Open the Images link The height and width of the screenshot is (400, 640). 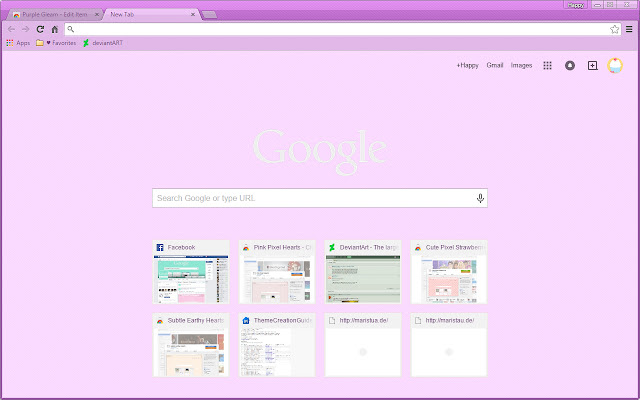click(522, 65)
